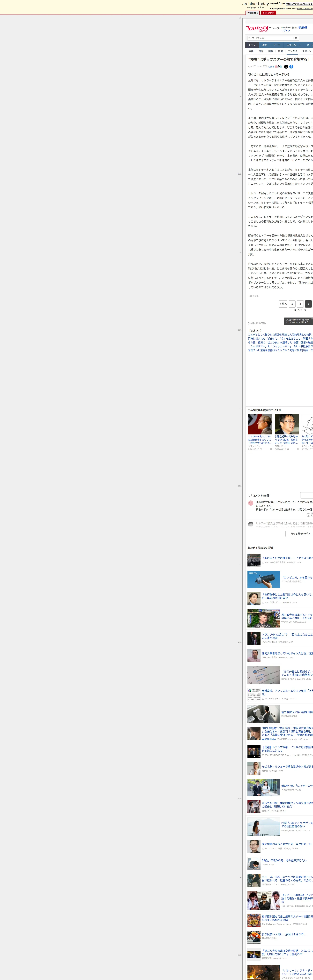Click the Yahoo! JAPAN logo
Viewport: 313px width, 980px height.
click(257, 29)
